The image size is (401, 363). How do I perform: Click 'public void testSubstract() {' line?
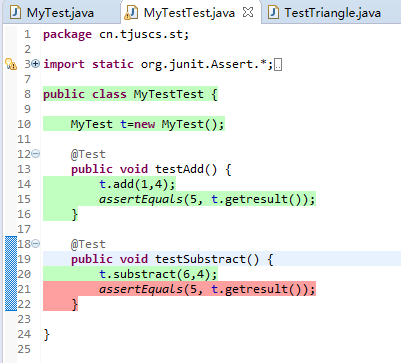pyautogui.click(x=172, y=259)
